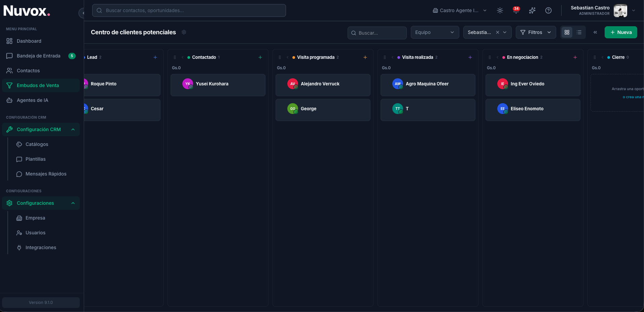Grab Cierre column drag handle
The image size is (644, 312).
(x=595, y=57)
